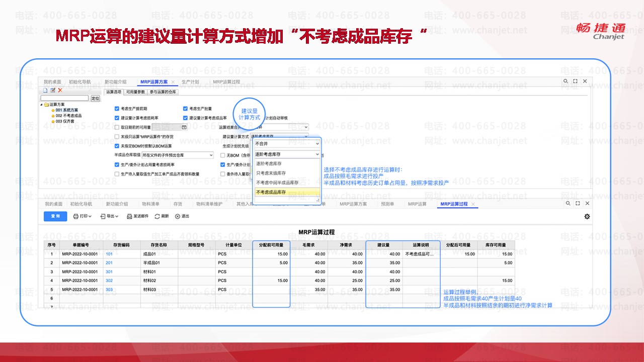The image size is (644, 362).
Task: Open the 不合并 dropdown in the callout
Action: tap(287, 144)
